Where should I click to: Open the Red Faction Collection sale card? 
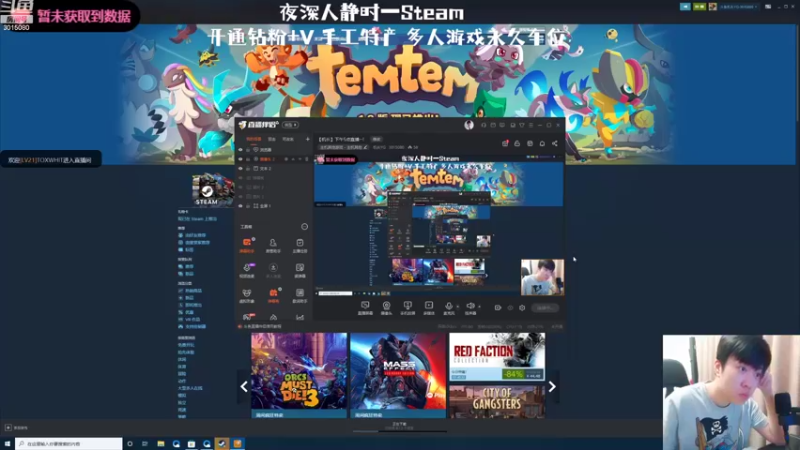(x=497, y=357)
